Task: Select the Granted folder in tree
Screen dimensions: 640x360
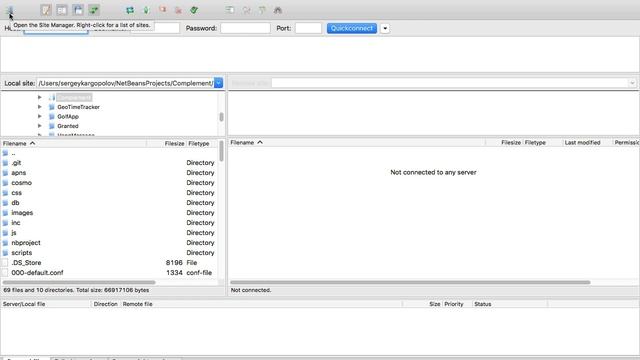Action: [68, 126]
